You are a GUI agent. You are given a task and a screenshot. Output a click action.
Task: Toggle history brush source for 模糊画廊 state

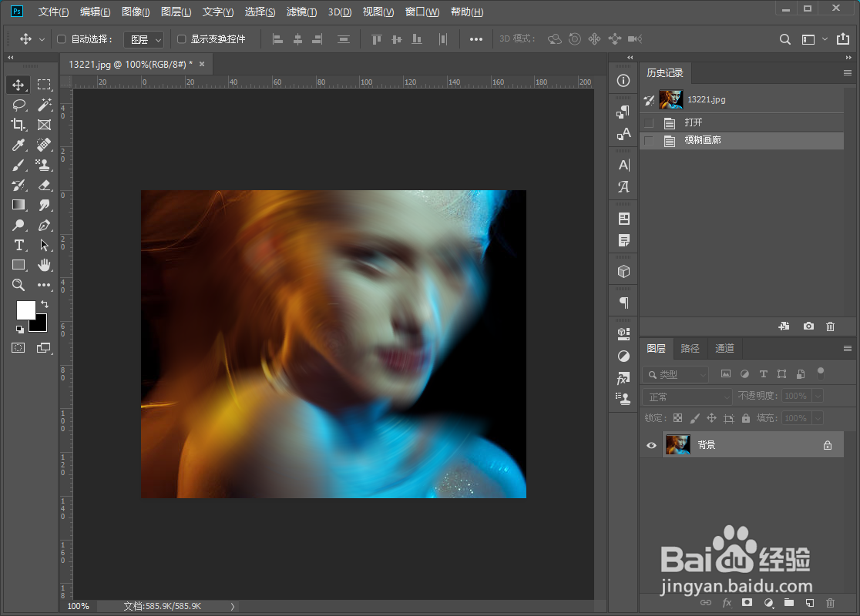click(x=649, y=141)
